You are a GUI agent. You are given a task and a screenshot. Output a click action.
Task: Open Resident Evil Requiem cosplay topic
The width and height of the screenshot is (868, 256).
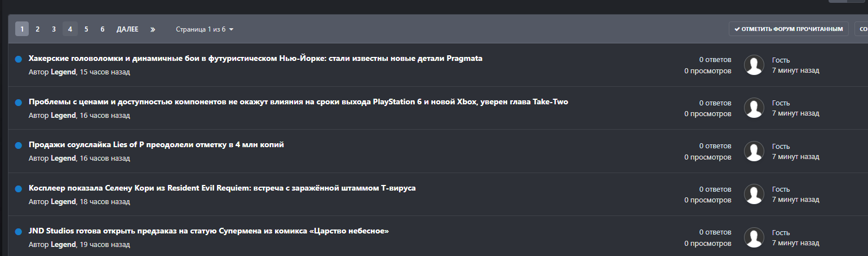coord(222,188)
